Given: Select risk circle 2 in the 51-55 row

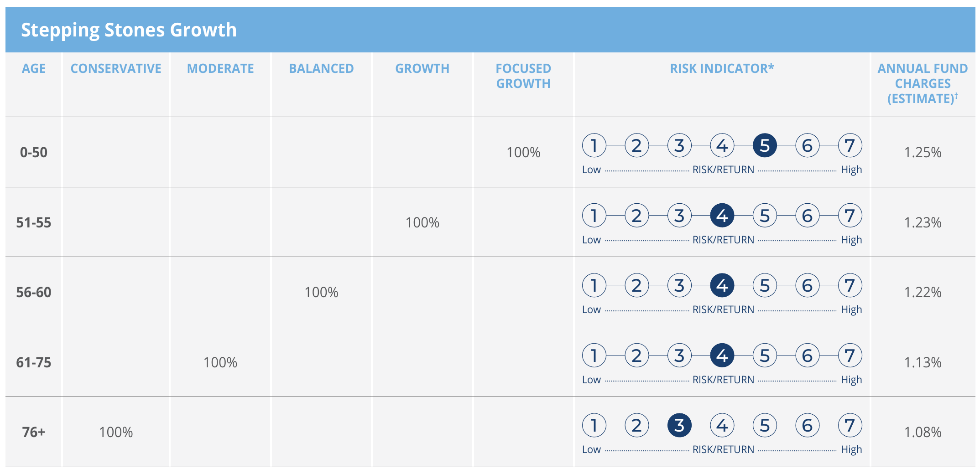Looking at the screenshot, I should (x=636, y=216).
